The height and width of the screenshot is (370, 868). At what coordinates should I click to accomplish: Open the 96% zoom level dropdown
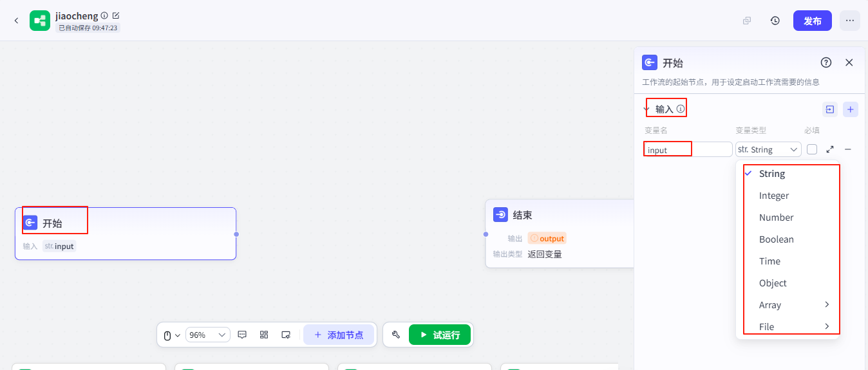coord(208,335)
